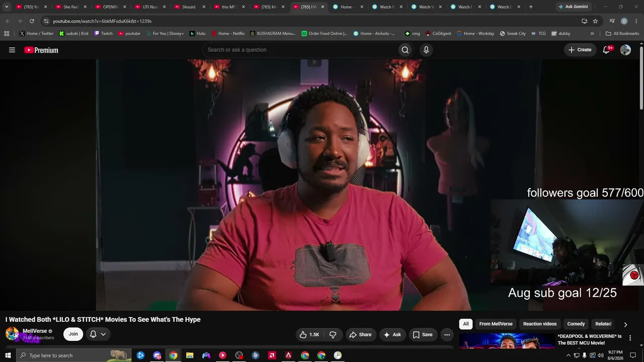Select the Reaction videos filter chip
Viewport: 644px width, 362px height.
pyautogui.click(x=540, y=324)
